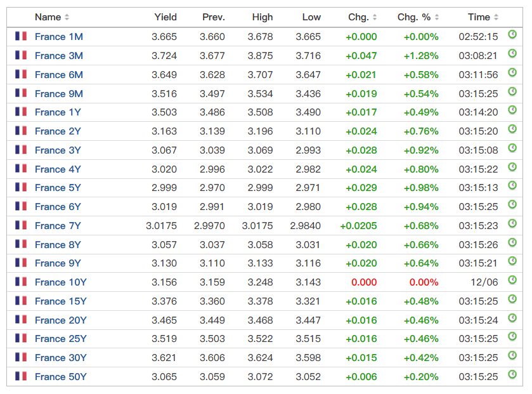The height and width of the screenshot is (394, 532).
Task: Click the clock icon in France 5Y row
Action: 512,186
